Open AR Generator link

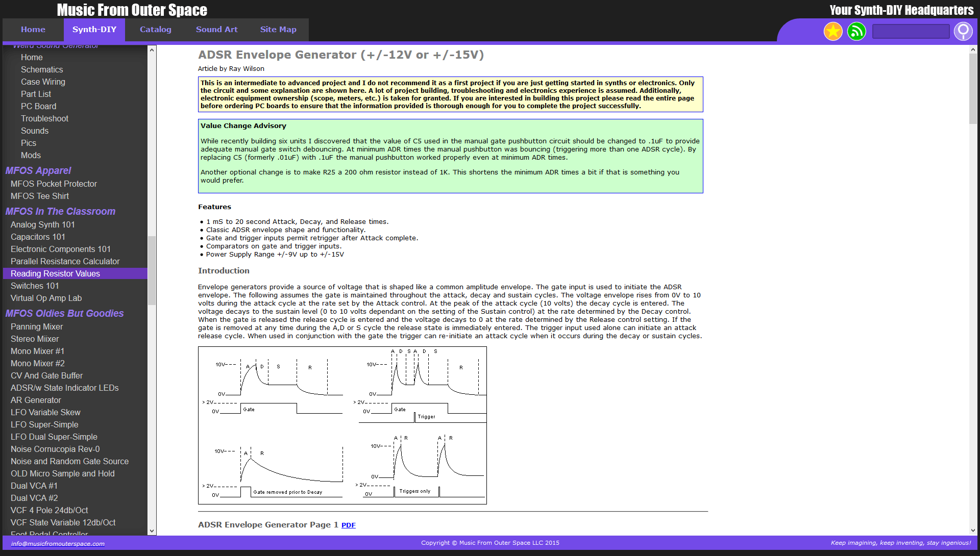(36, 400)
